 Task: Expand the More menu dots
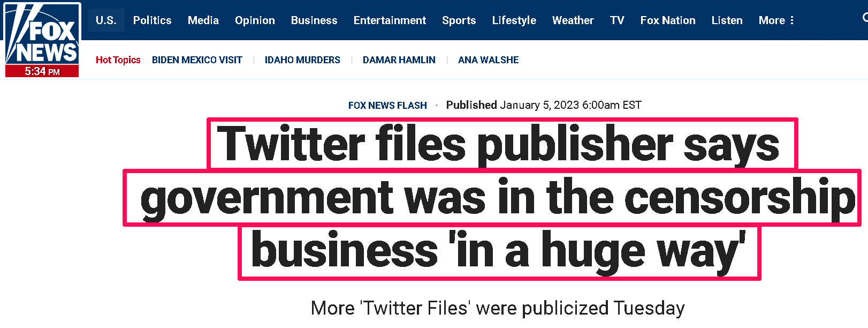[792, 20]
